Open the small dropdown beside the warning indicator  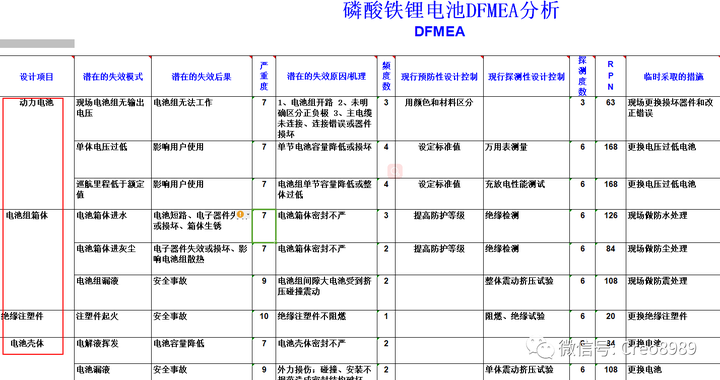248,215
